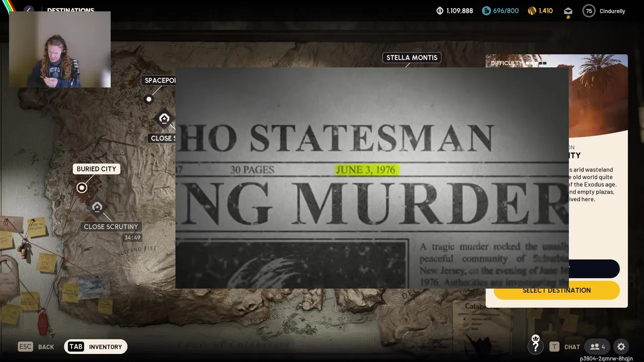The image size is (644, 362).
Task: Click the ESC Back button
Action: tap(36, 347)
